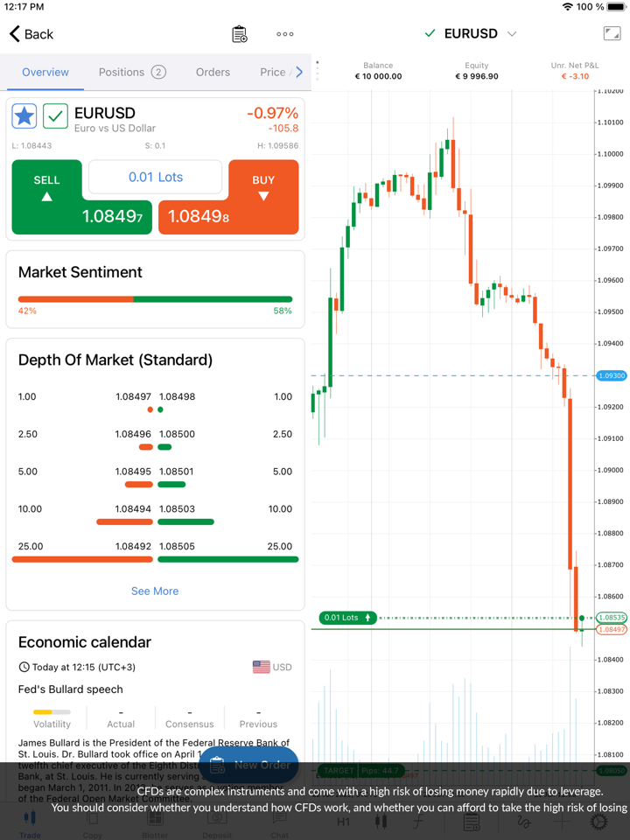Click the 1.09300 price level label

[x=611, y=375]
